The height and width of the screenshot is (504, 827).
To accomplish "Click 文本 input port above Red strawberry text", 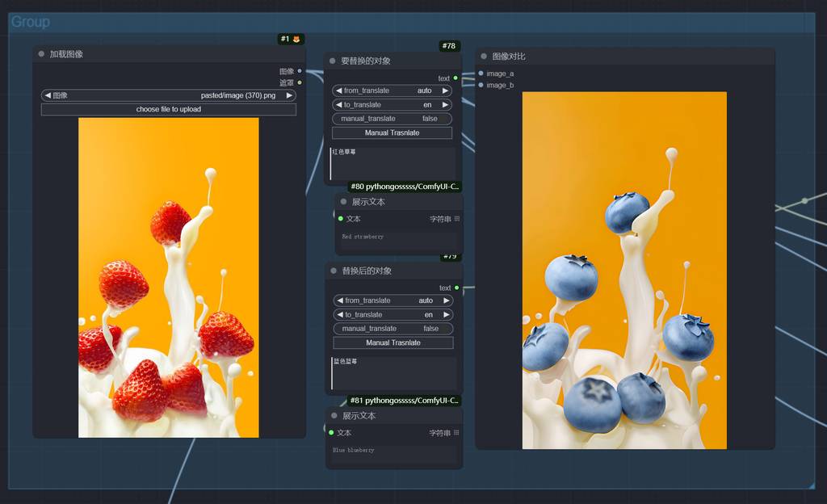I will click(341, 219).
